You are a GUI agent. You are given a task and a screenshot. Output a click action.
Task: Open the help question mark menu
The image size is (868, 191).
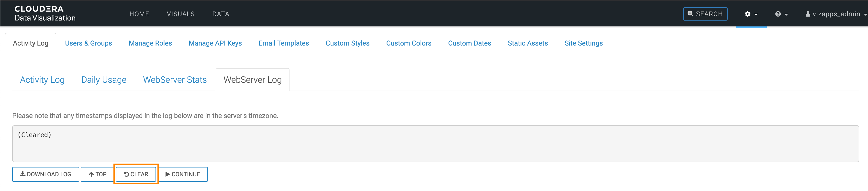pos(781,14)
